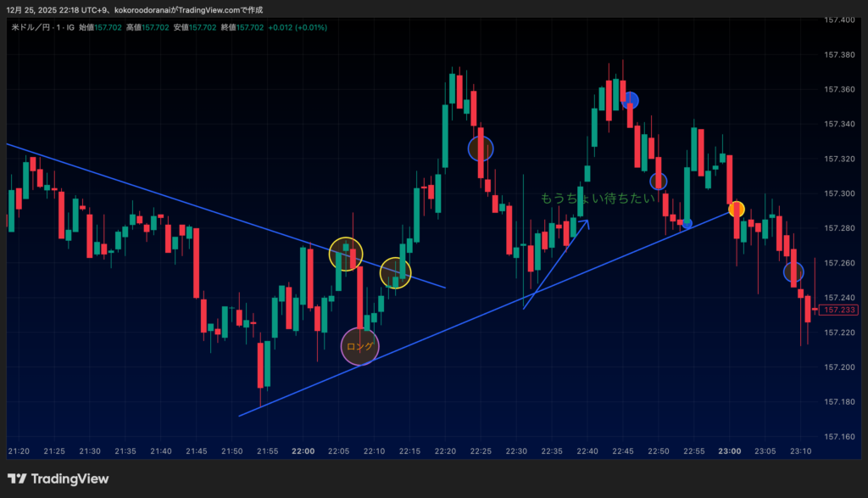Click the 157.160 price axis label

pos(838,436)
